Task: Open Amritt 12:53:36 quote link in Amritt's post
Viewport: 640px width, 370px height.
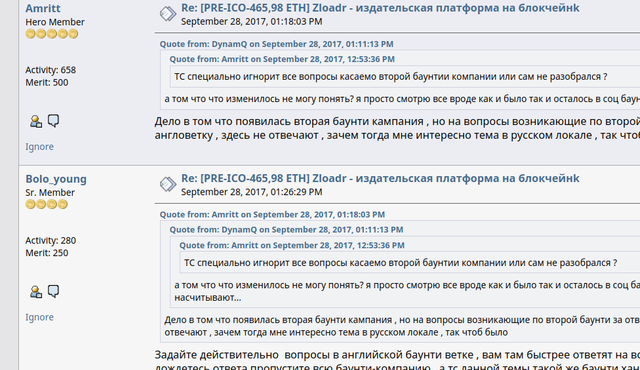Action: click(282, 59)
